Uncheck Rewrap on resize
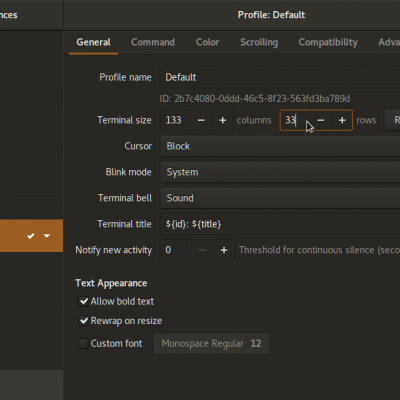The width and height of the screenshot is (400, 400). click(x=83, y=321)
